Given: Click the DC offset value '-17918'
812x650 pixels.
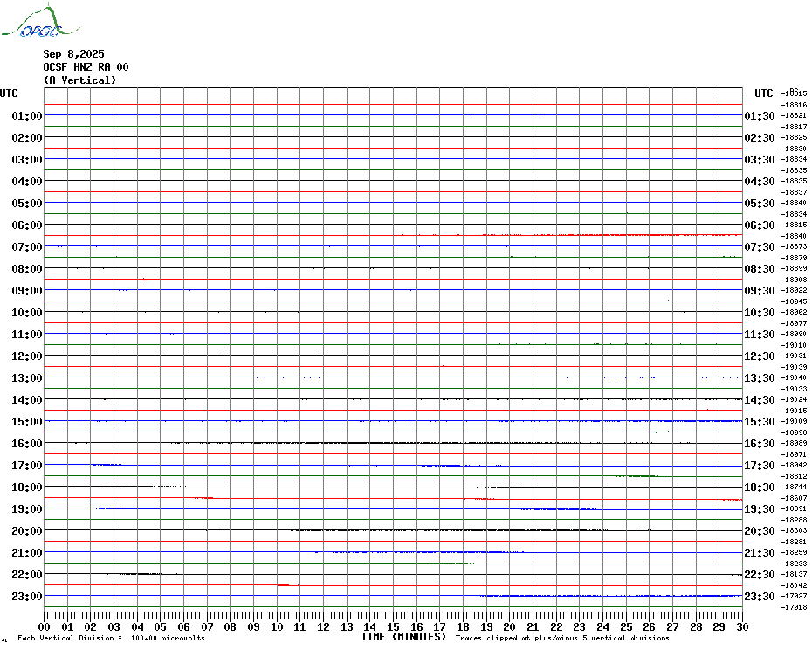Looking at the screenshot, I should coord(794,607).
